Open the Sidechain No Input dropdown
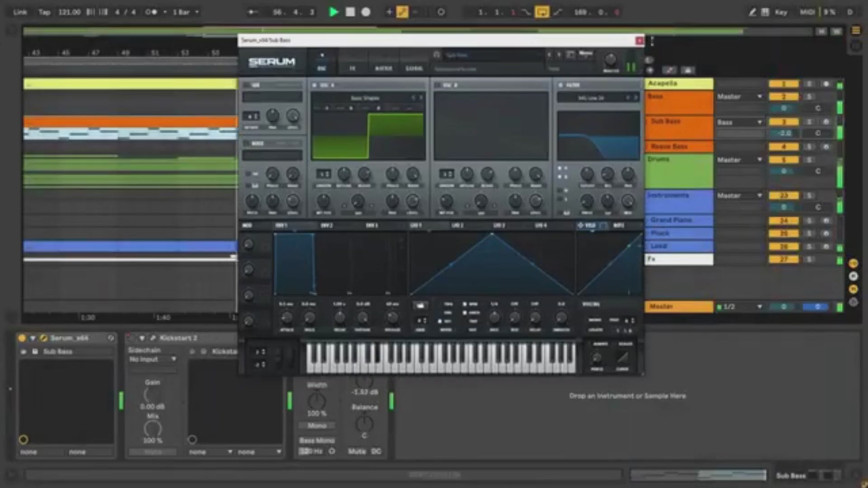Screen dimensions: 868x488 [x=152, y=359]
